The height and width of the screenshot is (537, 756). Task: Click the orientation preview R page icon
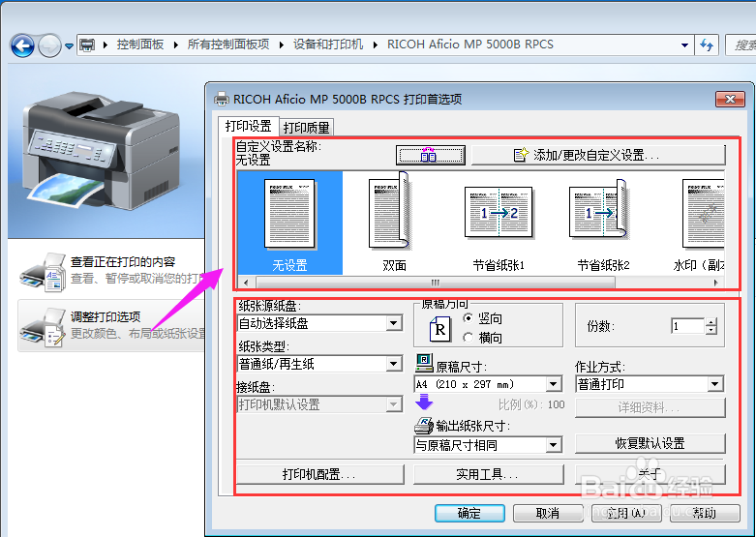click(x=439, y=329)
